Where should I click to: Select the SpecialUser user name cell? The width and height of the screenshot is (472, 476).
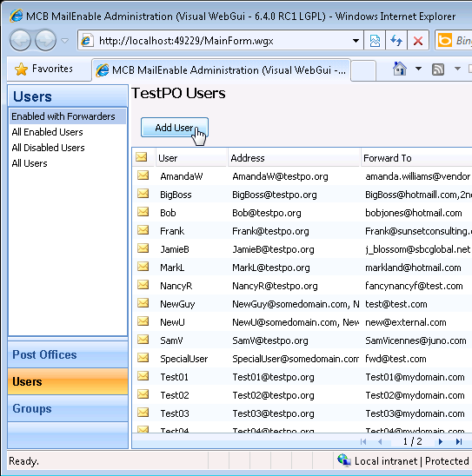tap(183, 359)
